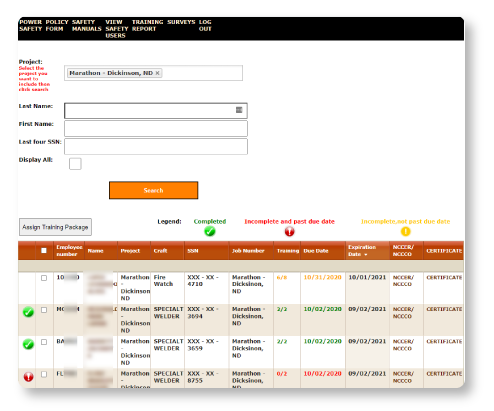The height and width of the screenshot is (411, 494).
Task: Click due date 10/31/2020
Action: (322, 277)
